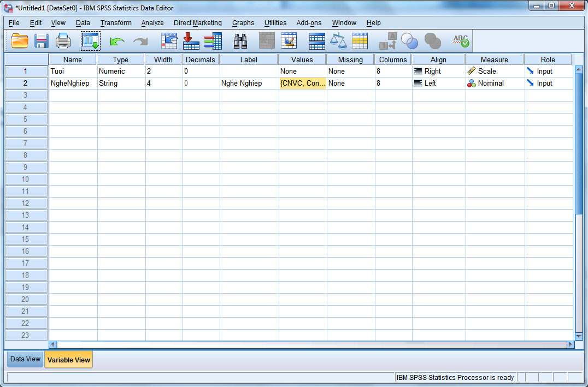Open the Direct Marketing menu
Screen dimensions: 588x387
(198, 23)
